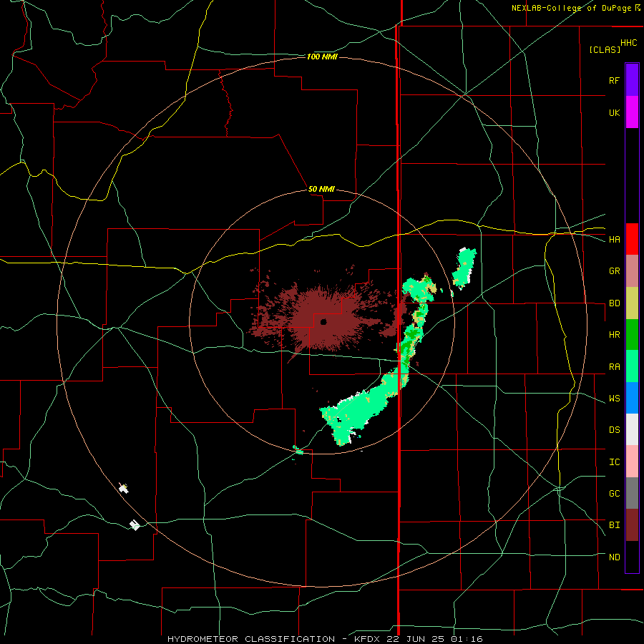
Task: Click the salmon GR graupel swatch
Action: pyautogui.click(x=632, y=271)
